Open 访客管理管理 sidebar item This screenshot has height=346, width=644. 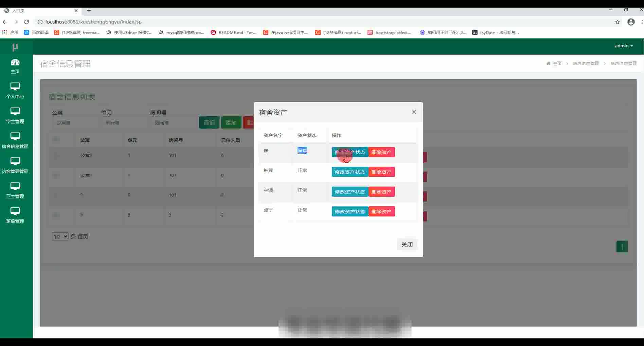15,166
